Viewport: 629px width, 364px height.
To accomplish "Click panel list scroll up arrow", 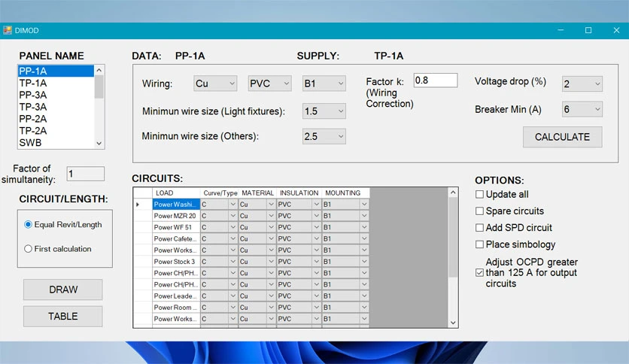I will pyautogui.click(x=99, y=70).
